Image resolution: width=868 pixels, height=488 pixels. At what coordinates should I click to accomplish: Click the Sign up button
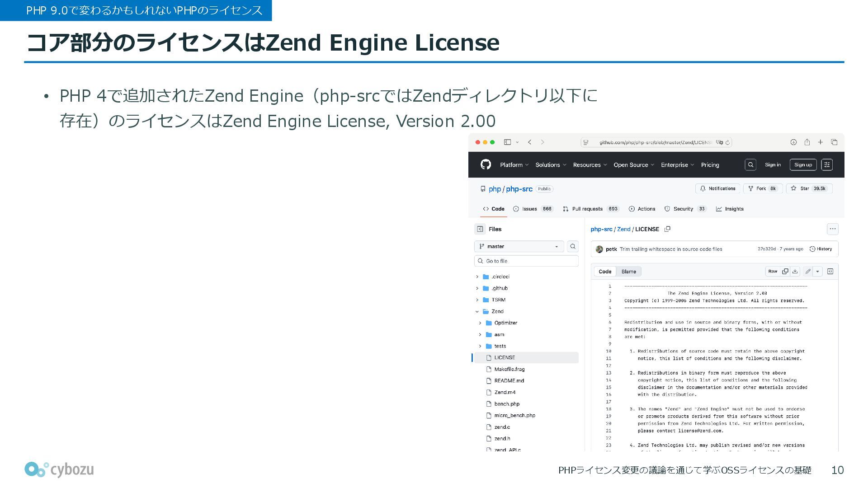pyautogui.click(x=803, y=165)
